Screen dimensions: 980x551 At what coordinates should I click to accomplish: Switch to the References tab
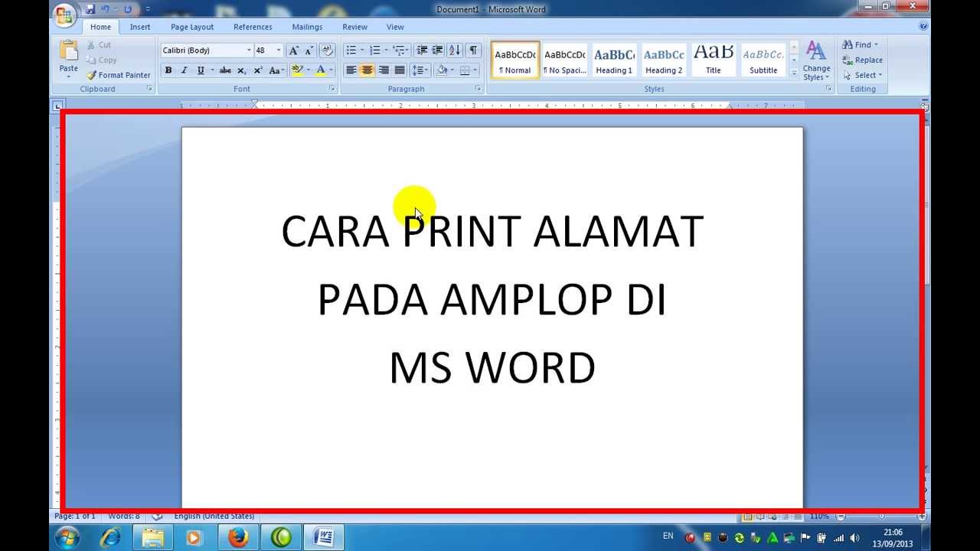(x=253, y=27)
